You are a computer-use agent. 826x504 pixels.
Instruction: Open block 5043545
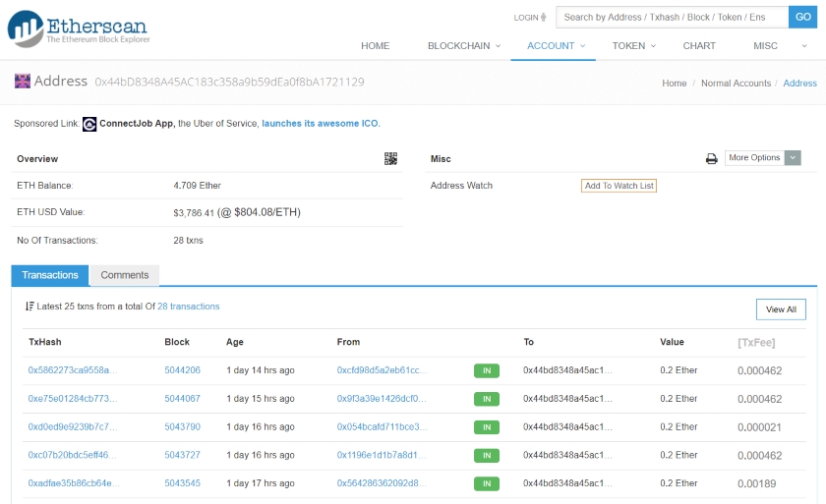[x=182, y=483]
